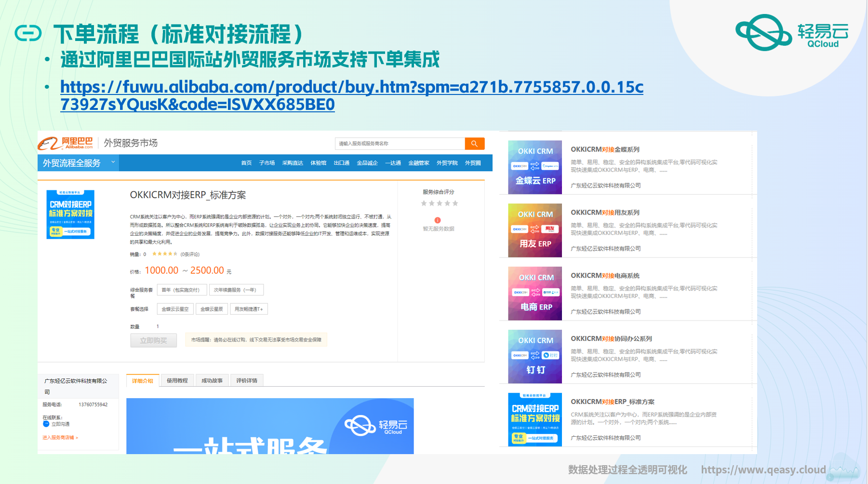Viewport: 868px width, 484px height.
Task: Click 广东轻亿云软件科技有限公司 under 金蝶系列 result
Action: [x=606, y=186]
